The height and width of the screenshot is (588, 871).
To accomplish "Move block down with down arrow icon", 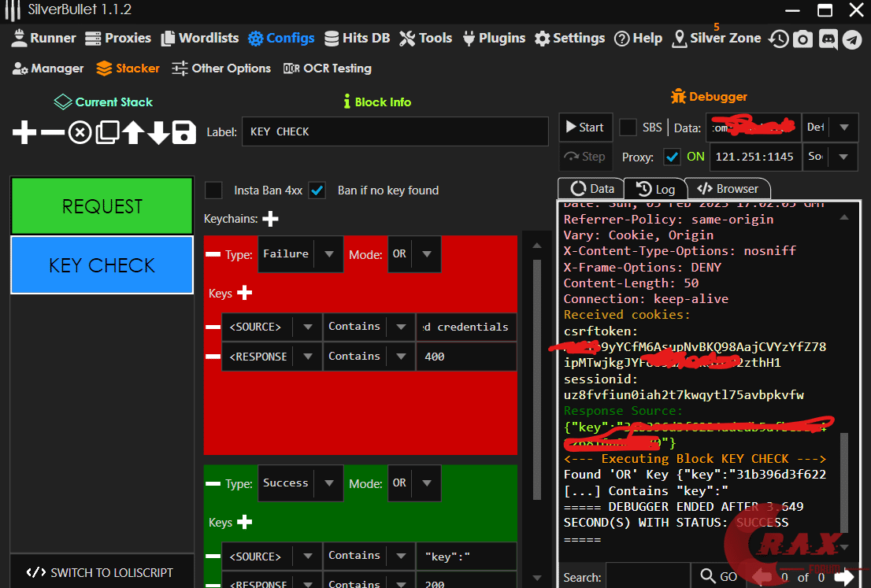I will [x=158, y=132].
